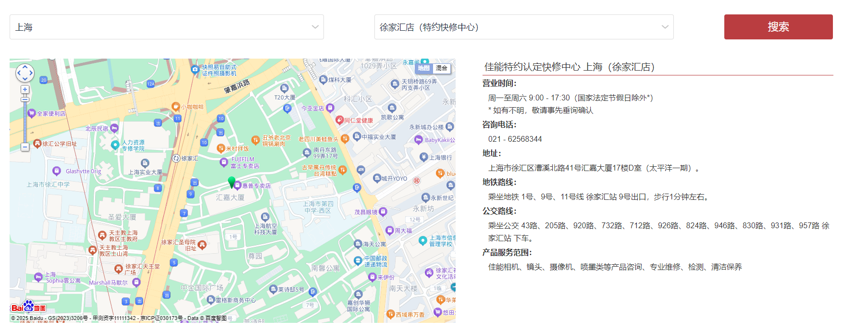
Task: Select the 同仁堂健康 pharmacy marker icon
Action: pyautogui.click(x=339, y=120)
